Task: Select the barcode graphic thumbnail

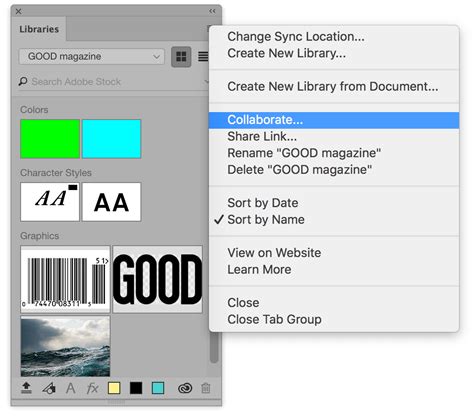Action: tap(65, 279)
